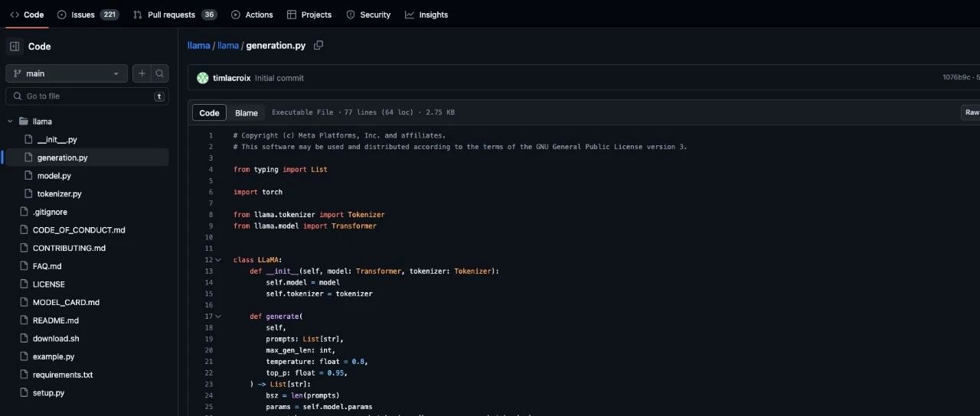
Task: Click line number 1
Action: tap(211, 135)
